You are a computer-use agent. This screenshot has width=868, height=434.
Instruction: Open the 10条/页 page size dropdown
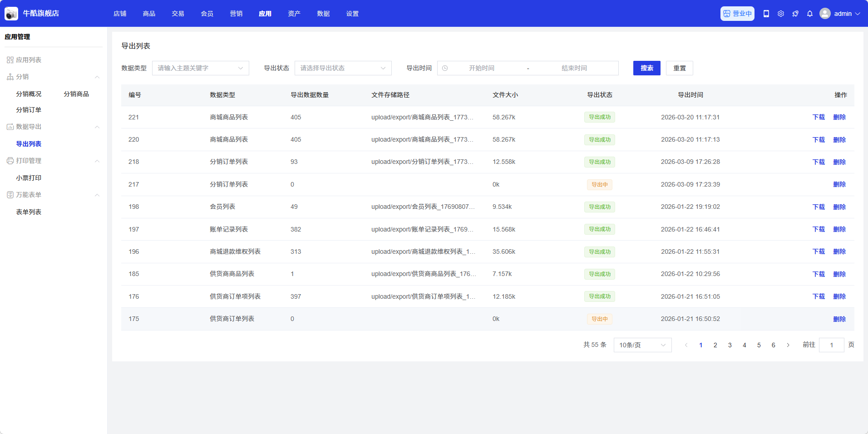click(642, 345)
